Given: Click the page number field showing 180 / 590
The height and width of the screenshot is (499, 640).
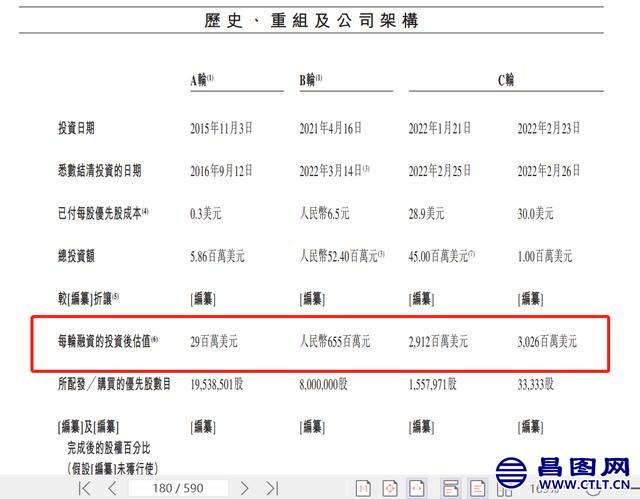Looking at the screenshot, I should click(x=178, y=488).
